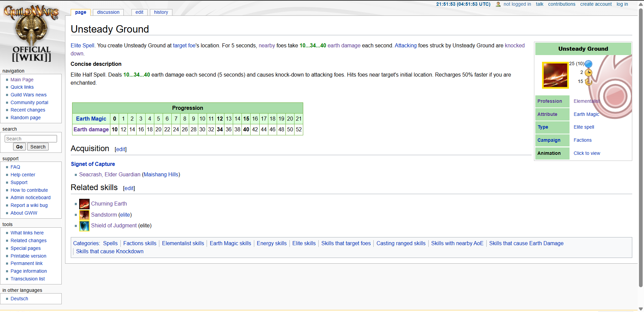Viewport: 644px width, 312px height.
Task: Open Special pages
Action: point(25,248)
